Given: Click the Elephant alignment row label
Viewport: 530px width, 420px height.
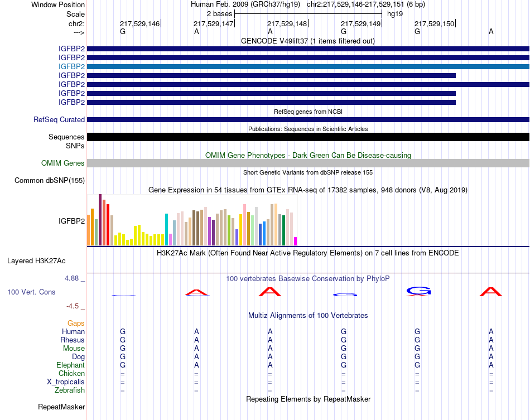Looking at the screenshot, I should pyautogui.click(x=70, y=365).
